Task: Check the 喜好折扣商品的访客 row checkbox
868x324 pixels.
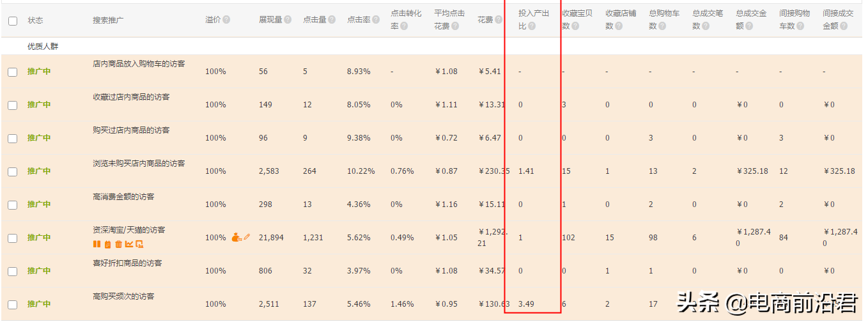Action: click(13, 271)
